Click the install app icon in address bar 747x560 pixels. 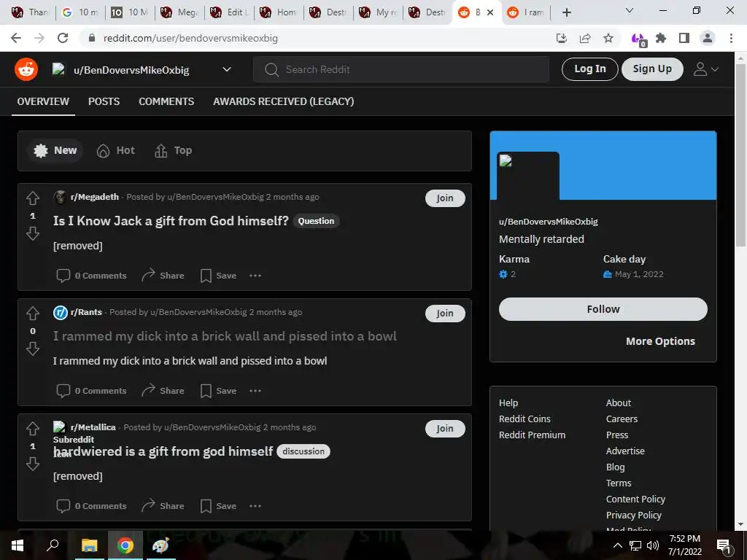click(562, 38)
